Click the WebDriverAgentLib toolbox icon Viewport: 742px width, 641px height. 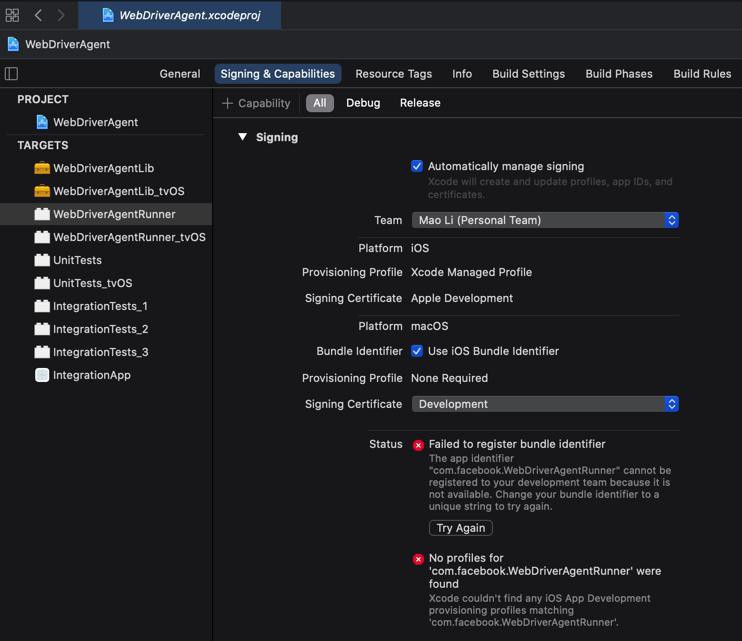pyautogui.click(x=42, y=168)
